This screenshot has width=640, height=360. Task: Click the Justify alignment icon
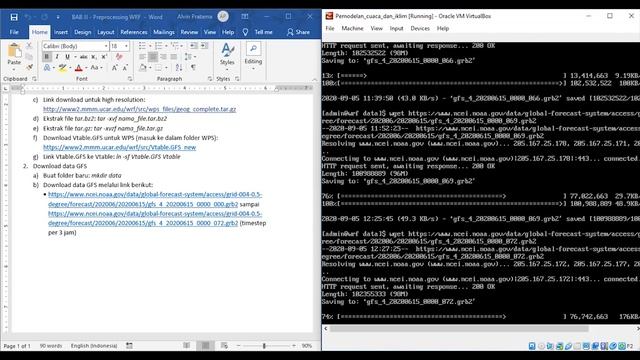pyautogui.click(x=174, y=57)
